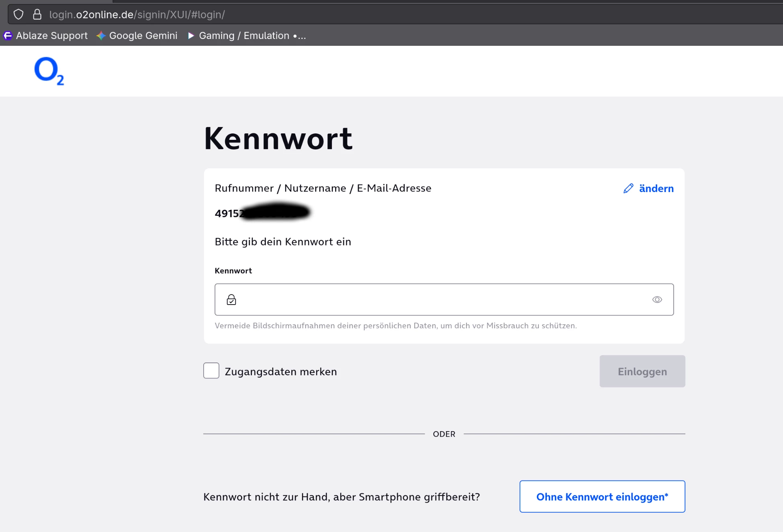
Task: Click the browser address bar URL
Action: pos(137,14)
